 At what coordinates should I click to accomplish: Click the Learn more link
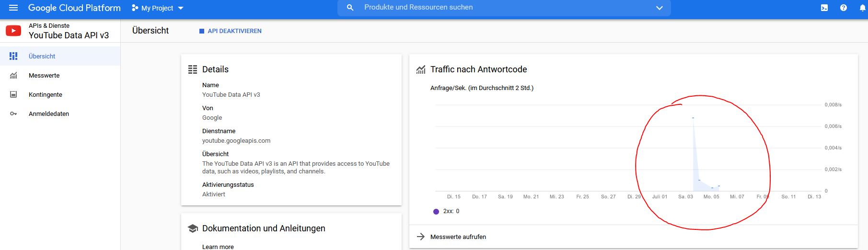(218, 247)
